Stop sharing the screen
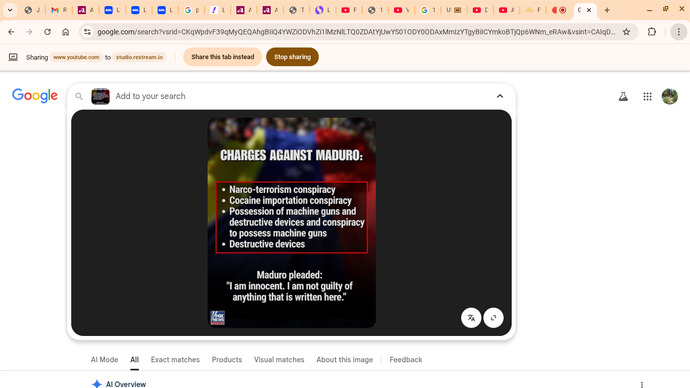Image resolution: width=690 pixels, height=388 pixels. (292, 57)
